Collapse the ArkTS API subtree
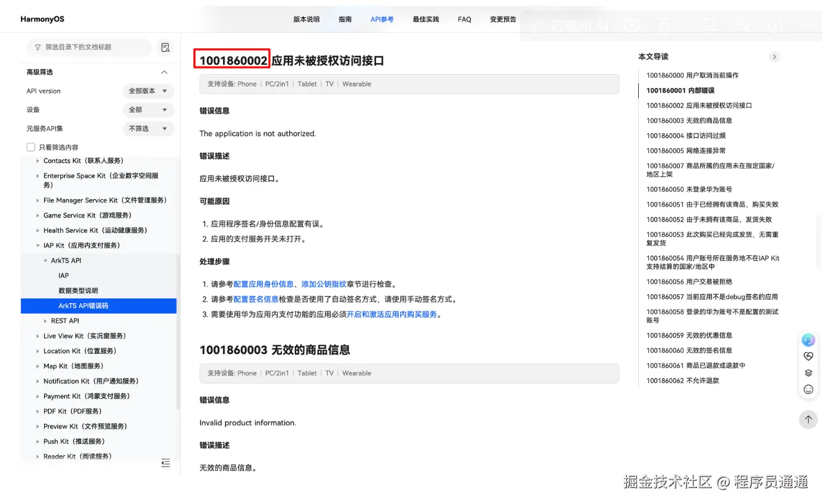The width and height of the screenshot is (822, 504). (46, 260)
